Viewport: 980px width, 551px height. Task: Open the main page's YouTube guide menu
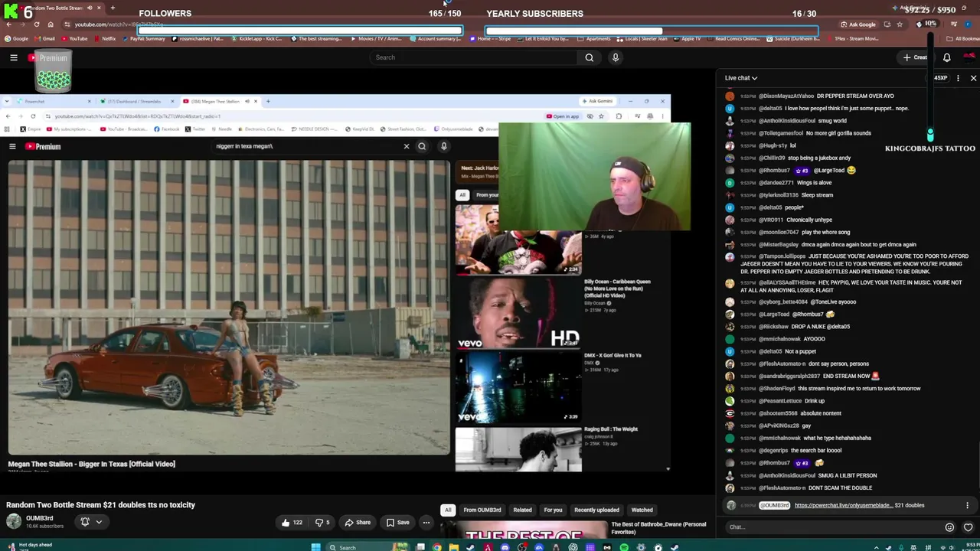tap(13, 57)
